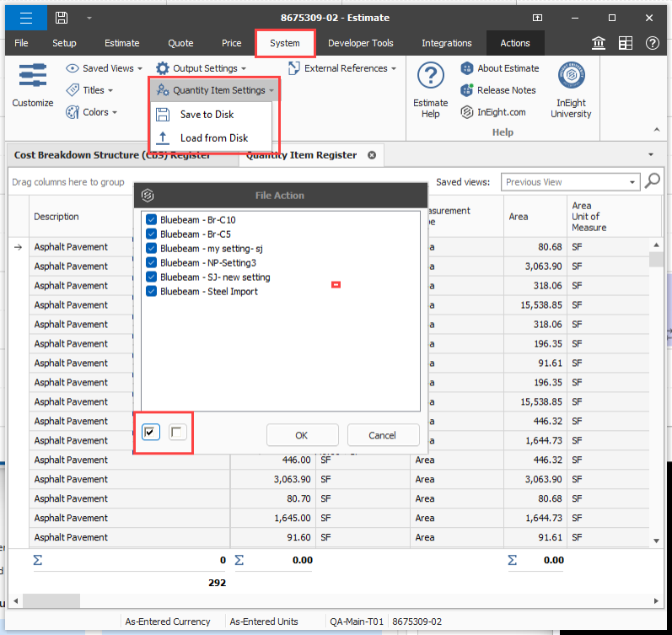This screenshot has width=672, height=635.
Task: Click the select-all checkbox at dialog bottom
Action: click(x=151, y=433)
